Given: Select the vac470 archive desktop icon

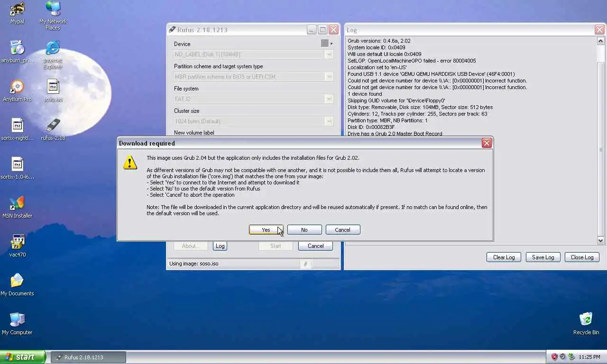Looking at the screenshot, I should [17, 246].
